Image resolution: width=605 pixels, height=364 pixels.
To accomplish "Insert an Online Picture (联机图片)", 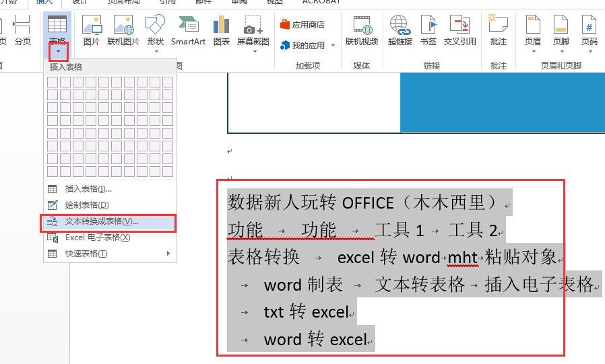I will click(123, 30).
